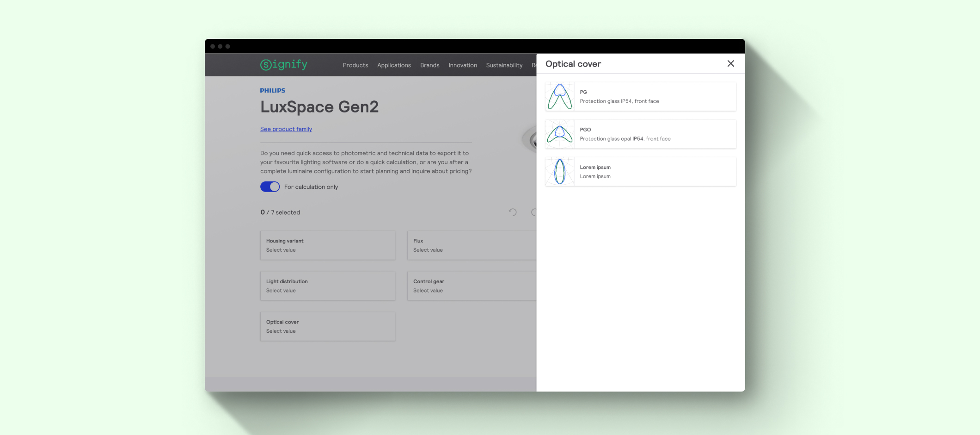Click the undo arrow above the configuration cards
Image resolution: width=980 pixels, height=435 pixels.
pyautogui.click(x=512, y=212)
